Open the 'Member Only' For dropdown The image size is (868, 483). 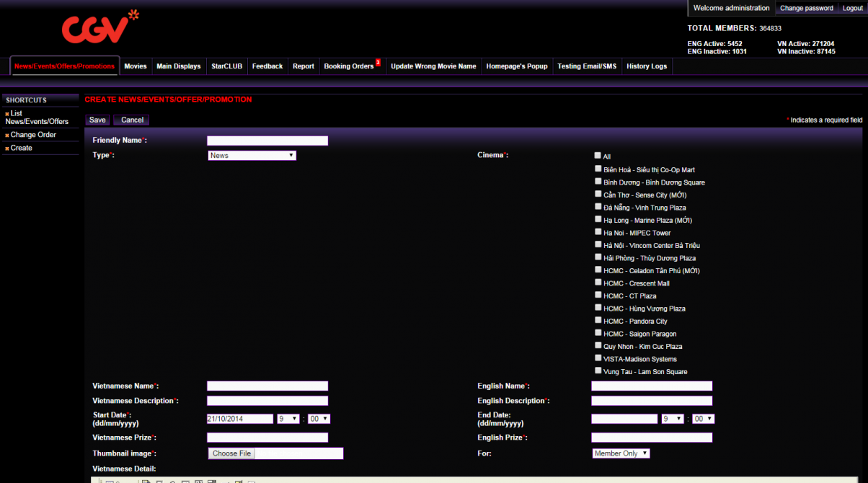click(x=621, y=453)
